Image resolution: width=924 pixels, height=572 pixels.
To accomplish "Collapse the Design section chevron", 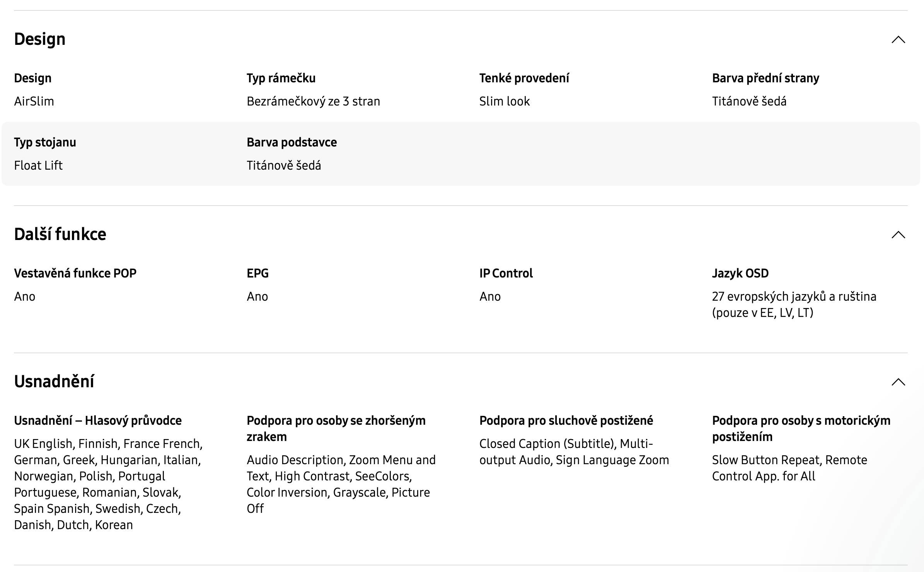I will 898,39.
